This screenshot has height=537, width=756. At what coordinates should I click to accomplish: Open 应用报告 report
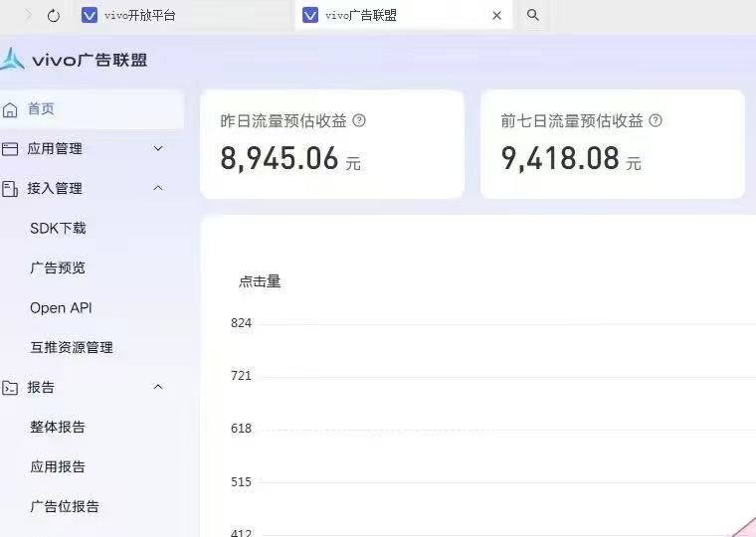(58, 466)
